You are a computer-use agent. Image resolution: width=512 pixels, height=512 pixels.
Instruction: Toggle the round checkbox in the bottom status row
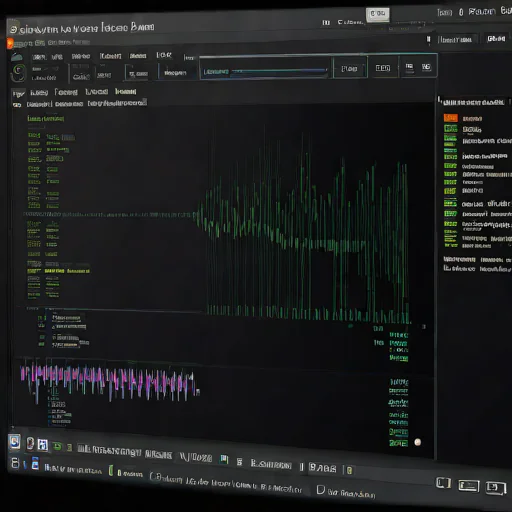154,477
